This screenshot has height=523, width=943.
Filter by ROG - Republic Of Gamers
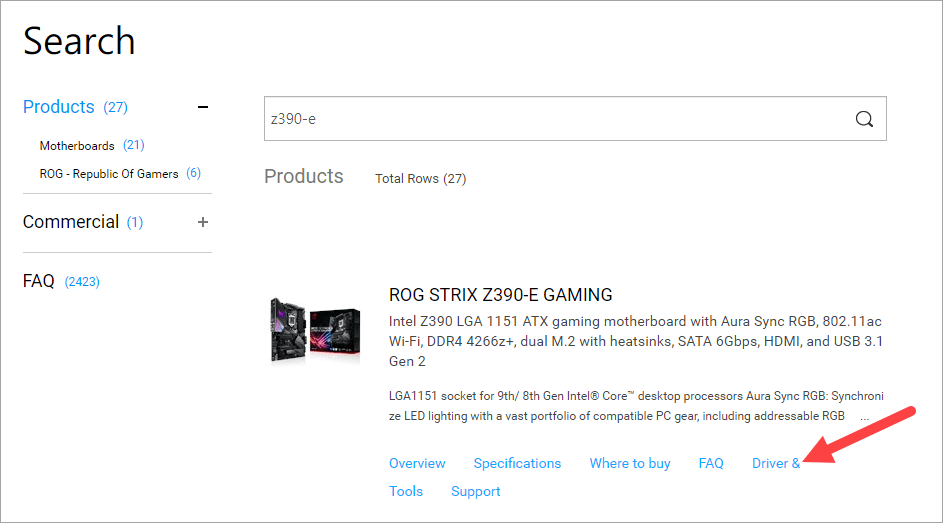click(109, 174)
